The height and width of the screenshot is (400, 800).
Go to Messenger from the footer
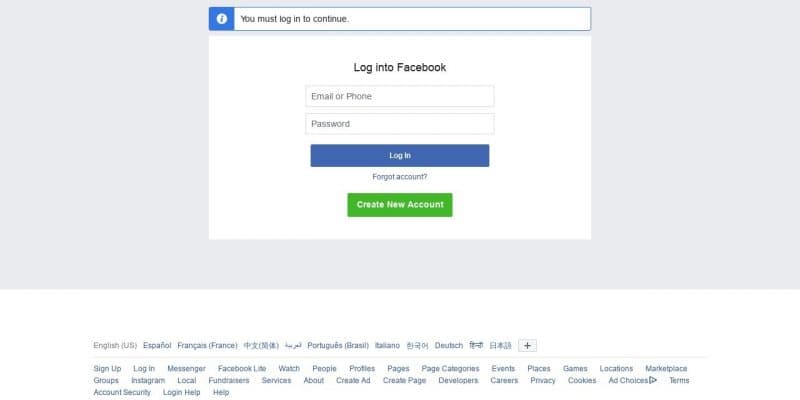(x=186, y=369)
